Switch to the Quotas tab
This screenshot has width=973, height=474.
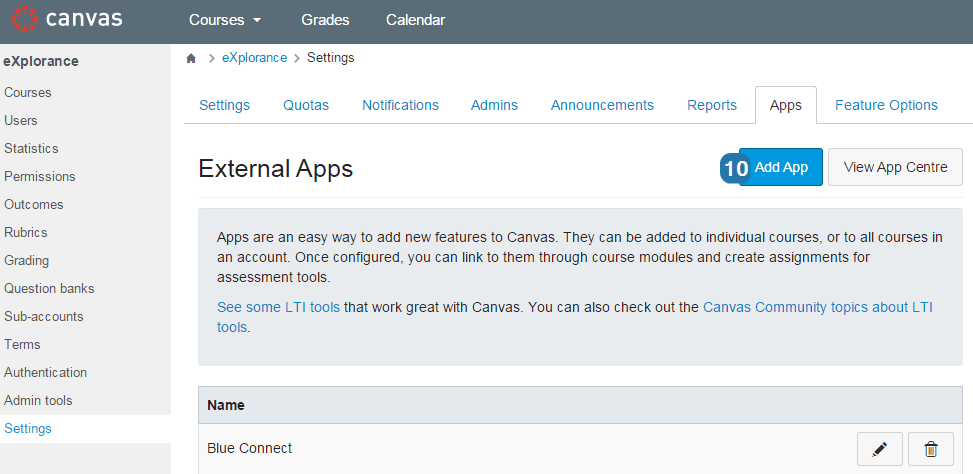point(306,105)
